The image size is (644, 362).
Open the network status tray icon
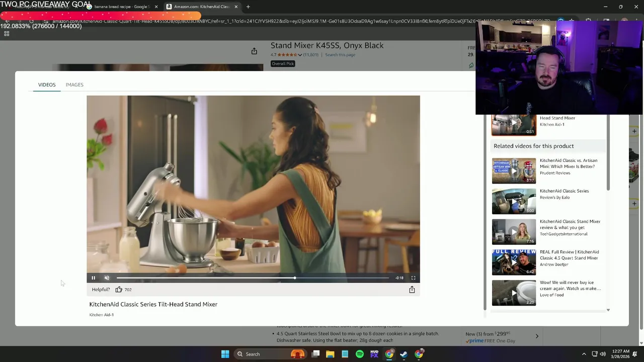point(595,354)
